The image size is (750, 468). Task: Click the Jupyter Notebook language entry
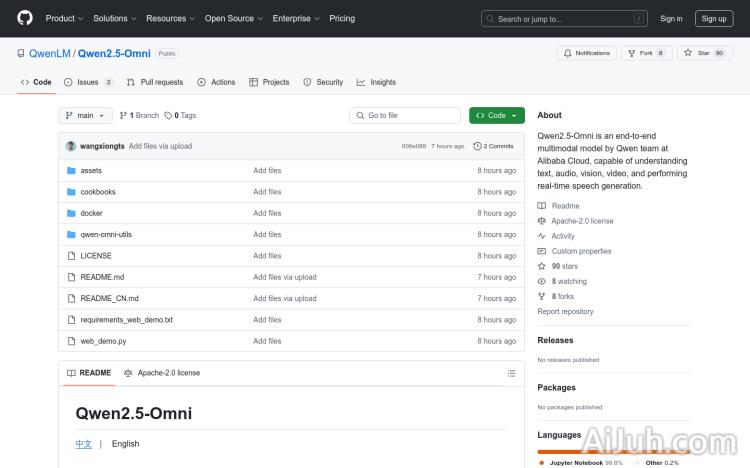point(581,463)
